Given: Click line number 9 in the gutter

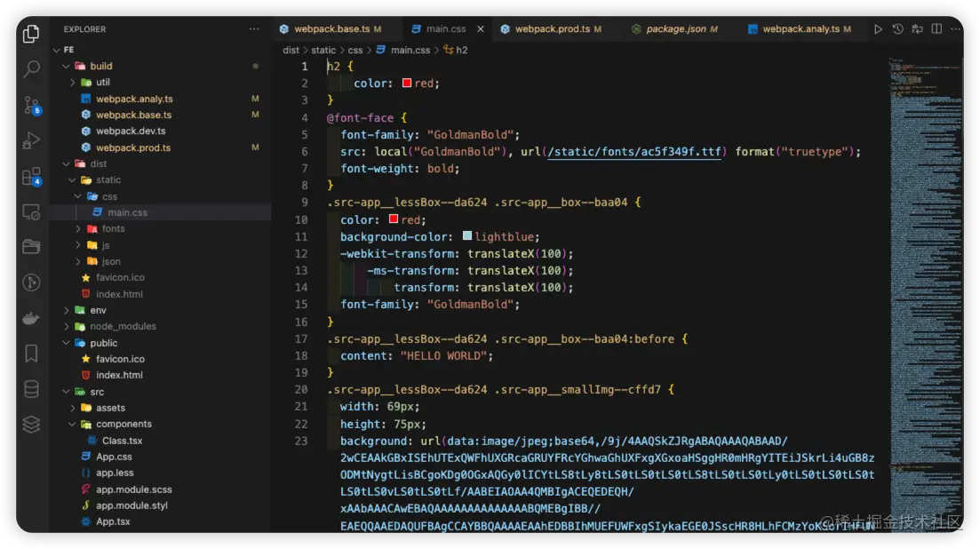Looking at the screenshot, I should [x=305, y=203].
